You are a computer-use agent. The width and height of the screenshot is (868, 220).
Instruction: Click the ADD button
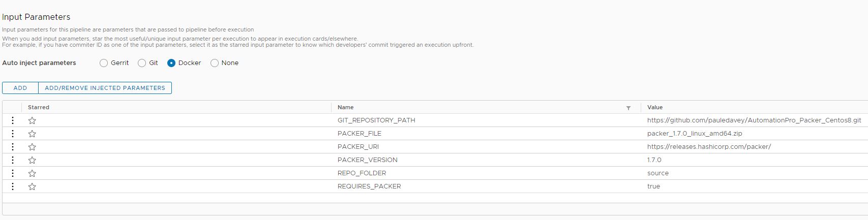point(20,88)
